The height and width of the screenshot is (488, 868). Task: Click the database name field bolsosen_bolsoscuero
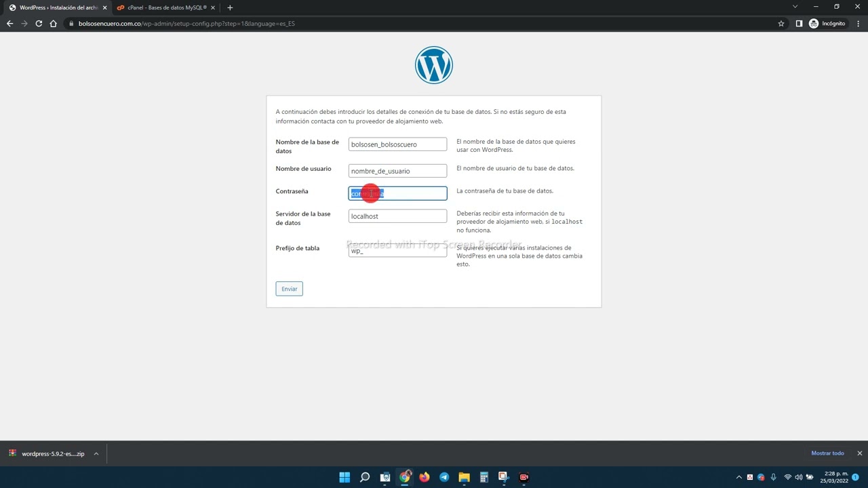[x=397, y=144]
